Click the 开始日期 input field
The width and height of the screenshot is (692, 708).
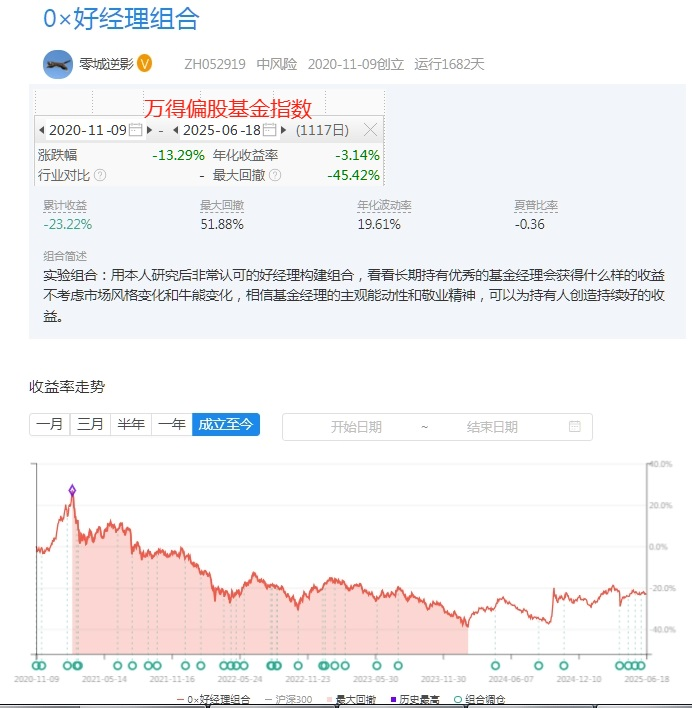pyautogui.click(x=356, y=427)
